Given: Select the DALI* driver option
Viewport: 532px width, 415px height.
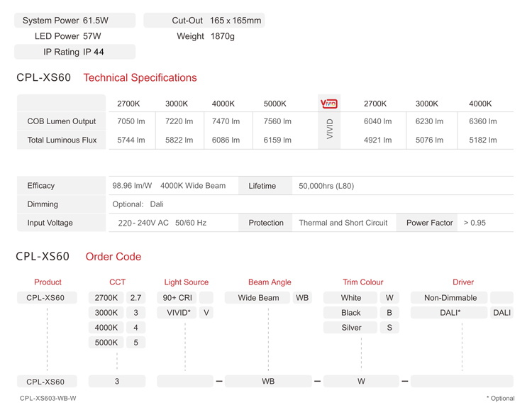Looking at the screenshot, I should point(449,313).
